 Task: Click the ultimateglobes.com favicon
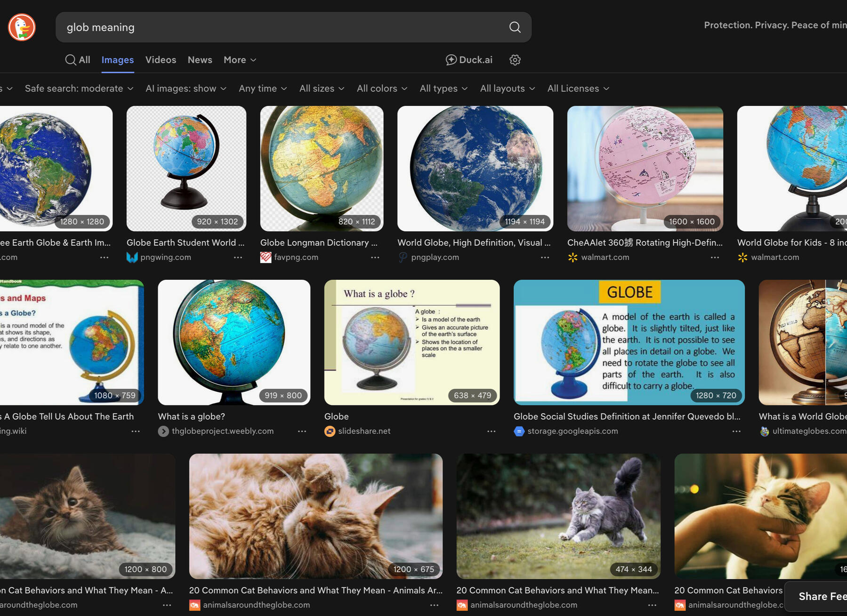tap(765, 431)
